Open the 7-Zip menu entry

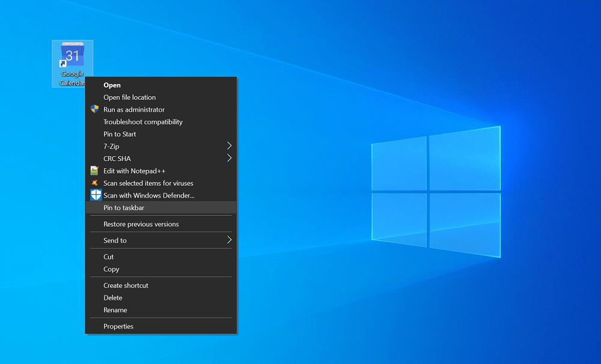pyautogui.click(x=161, y=147)
